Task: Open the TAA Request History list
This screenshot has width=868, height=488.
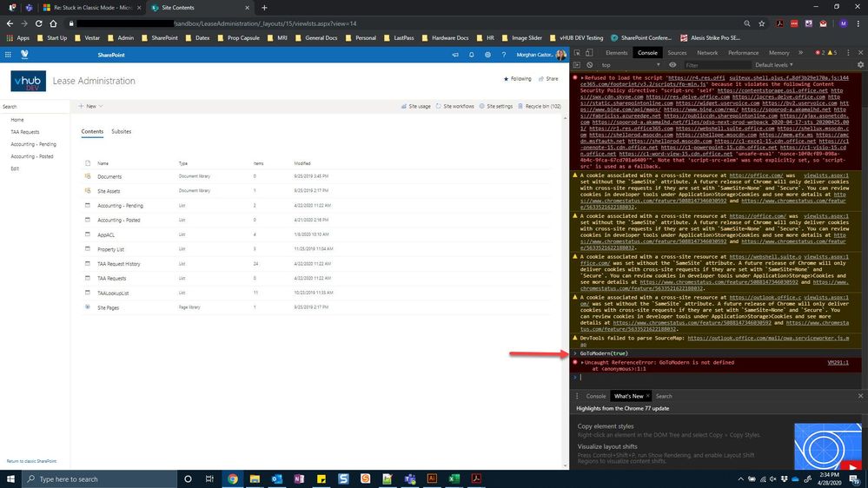Action: tap(119, 264)
